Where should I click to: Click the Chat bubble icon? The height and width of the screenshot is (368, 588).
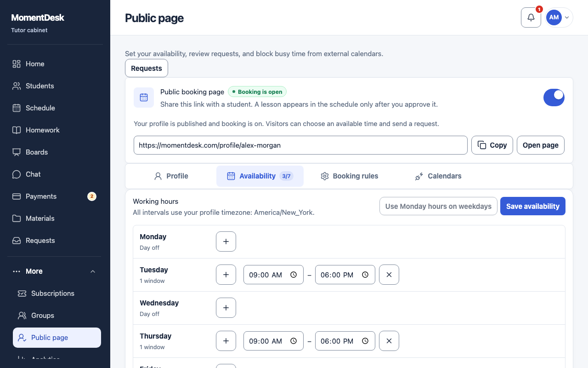pos(17,174)
